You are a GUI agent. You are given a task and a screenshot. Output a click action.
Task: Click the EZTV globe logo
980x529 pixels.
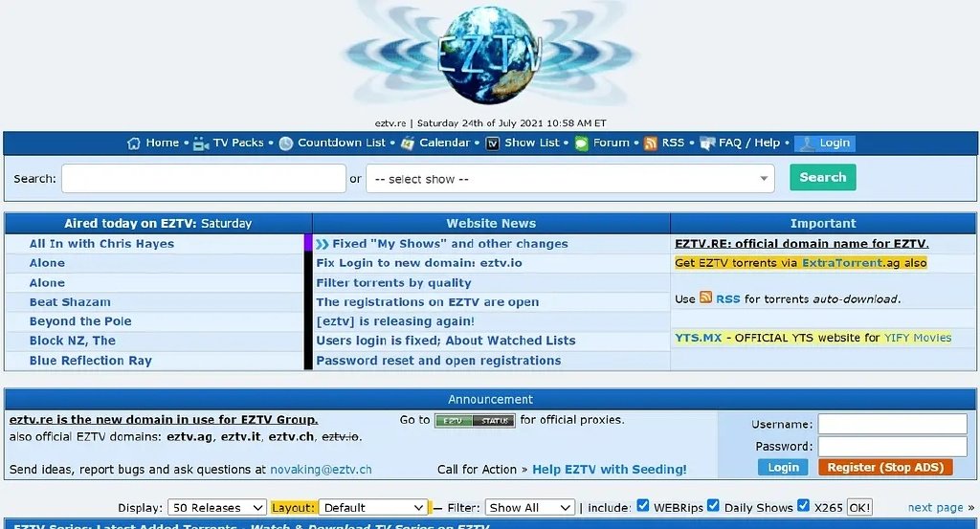(490, 55)
